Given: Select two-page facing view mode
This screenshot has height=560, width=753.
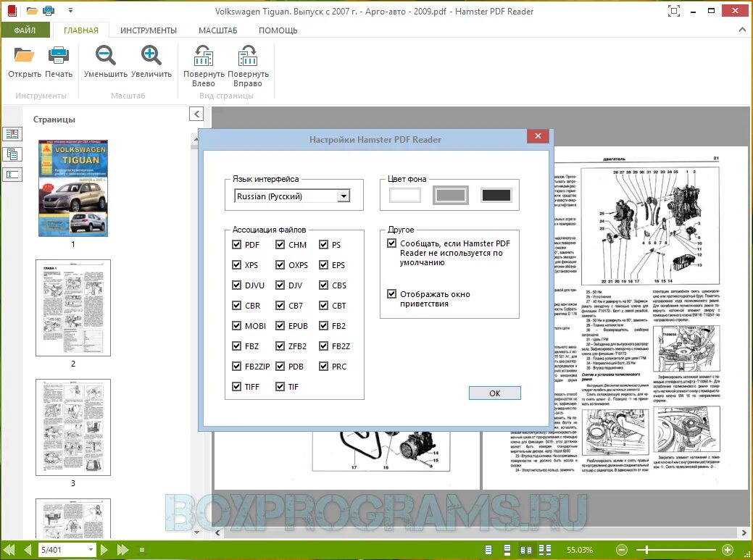Looking at the screenshot, I should 526,550.
